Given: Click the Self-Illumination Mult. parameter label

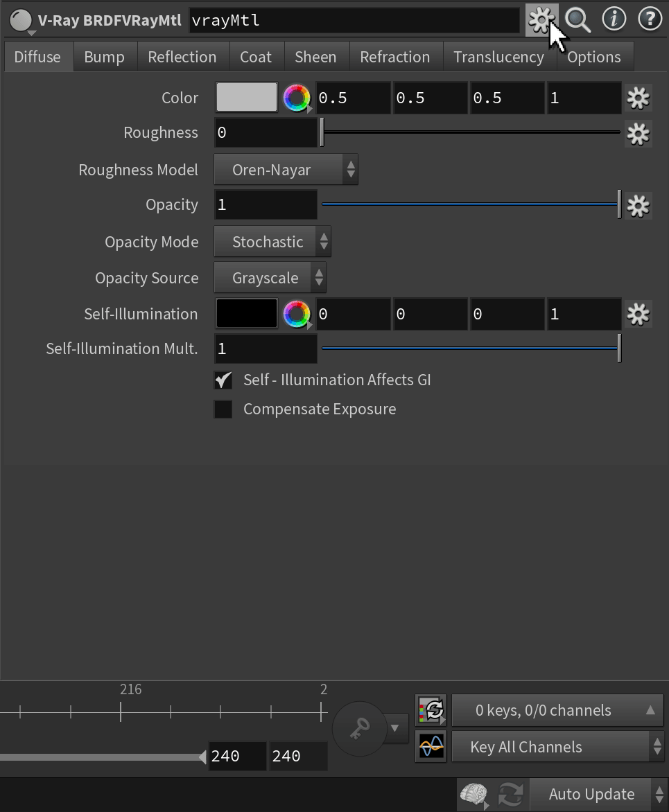Looking at the screenshot, I should 122,348.
